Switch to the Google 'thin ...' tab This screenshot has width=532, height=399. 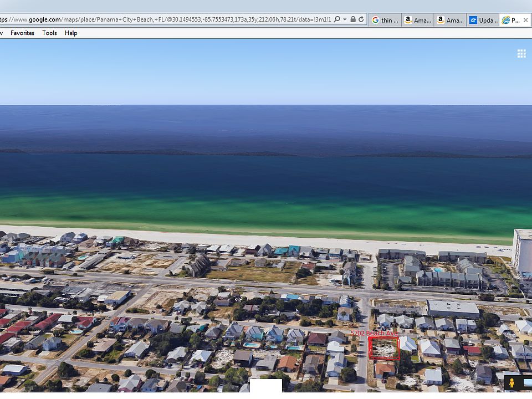tap(385, 20)
